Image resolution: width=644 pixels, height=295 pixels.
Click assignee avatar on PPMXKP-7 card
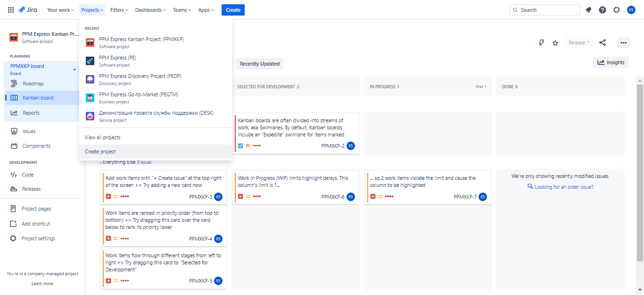pyautogui.click(x=483, y=197)
